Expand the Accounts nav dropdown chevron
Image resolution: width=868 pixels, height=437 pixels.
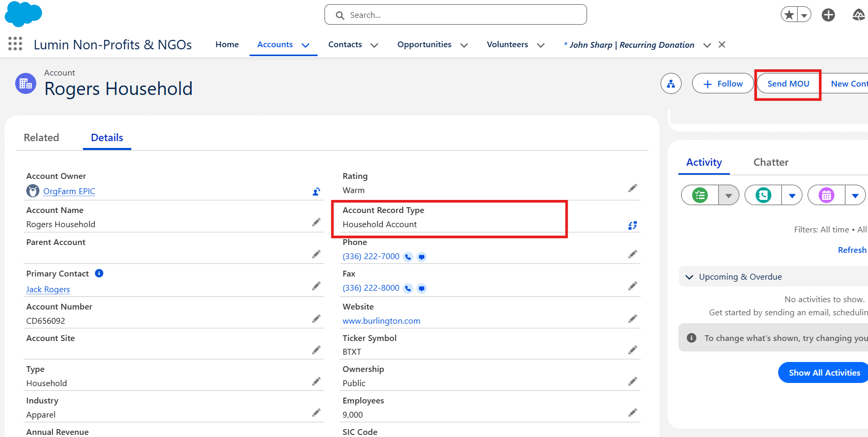pyautogui.click(x=306, y=45)
